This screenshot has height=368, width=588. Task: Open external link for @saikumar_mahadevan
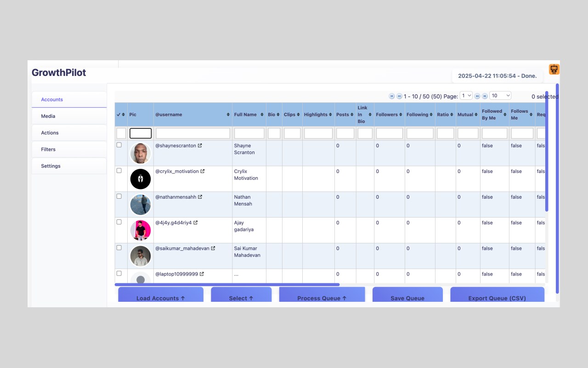[x=213, y=248]
